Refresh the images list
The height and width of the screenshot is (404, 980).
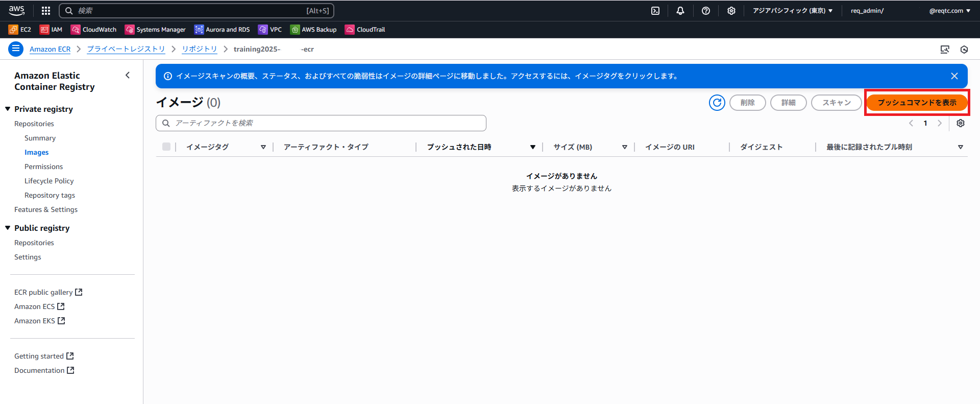(717, 103)
